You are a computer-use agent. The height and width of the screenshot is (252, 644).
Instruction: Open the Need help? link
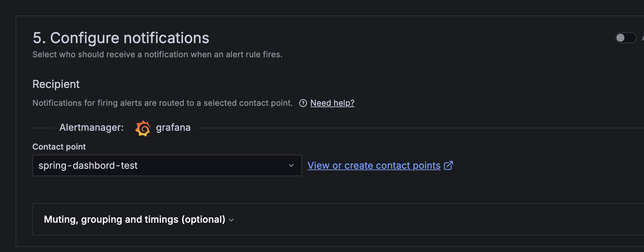coord(332,103)
